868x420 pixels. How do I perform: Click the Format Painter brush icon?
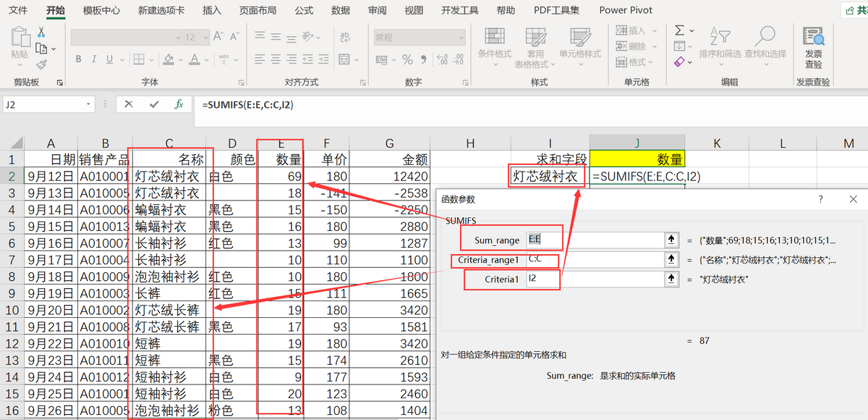[41, 64]
